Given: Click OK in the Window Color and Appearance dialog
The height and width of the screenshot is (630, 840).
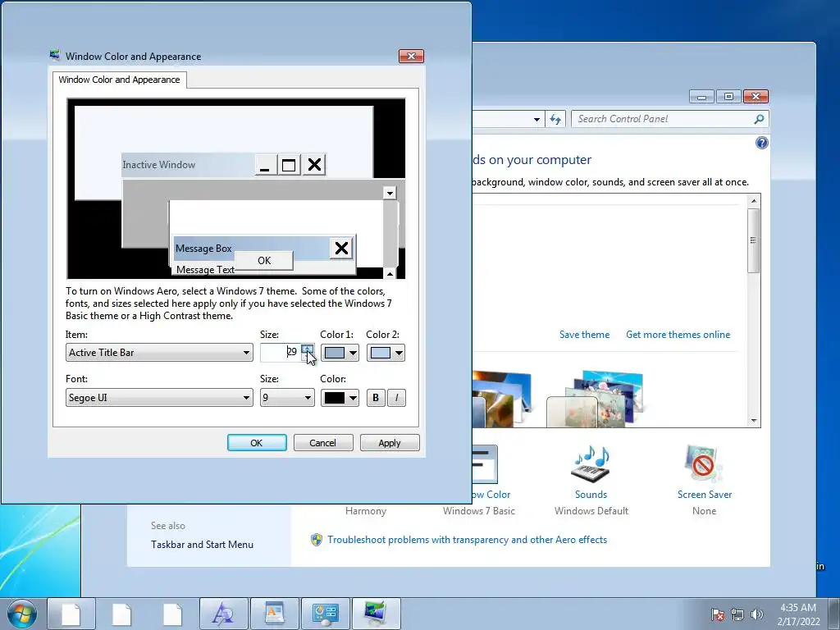Looking at the screenshot, I should [x=257, y=443].
